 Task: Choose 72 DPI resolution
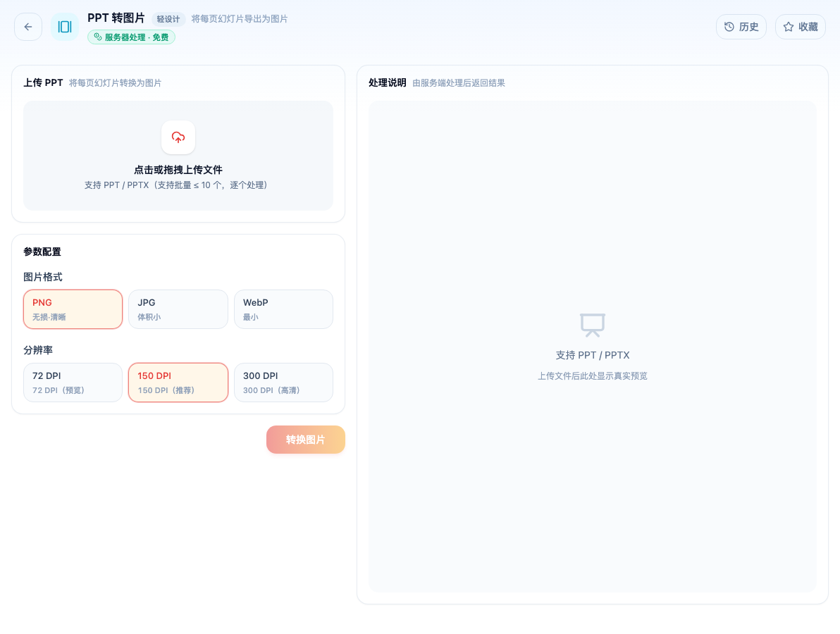pos(73,383)
